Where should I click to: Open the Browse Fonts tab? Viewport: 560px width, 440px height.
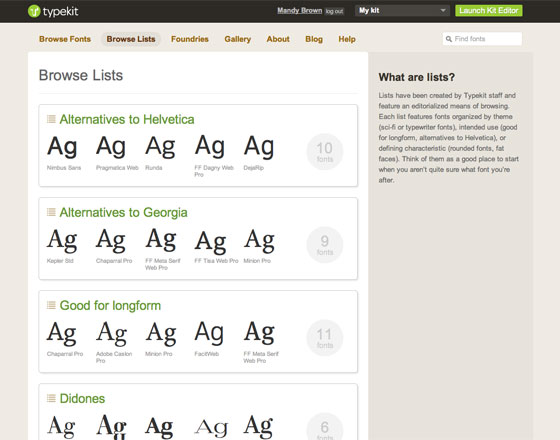pos(65,39)
